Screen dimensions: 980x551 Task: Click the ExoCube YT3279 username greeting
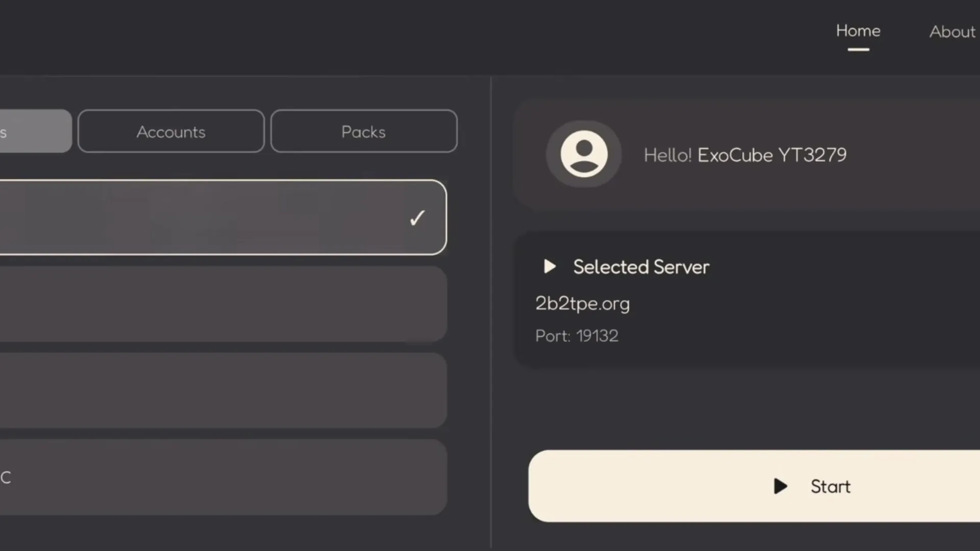pyautogui.click(x=772, y=155)
